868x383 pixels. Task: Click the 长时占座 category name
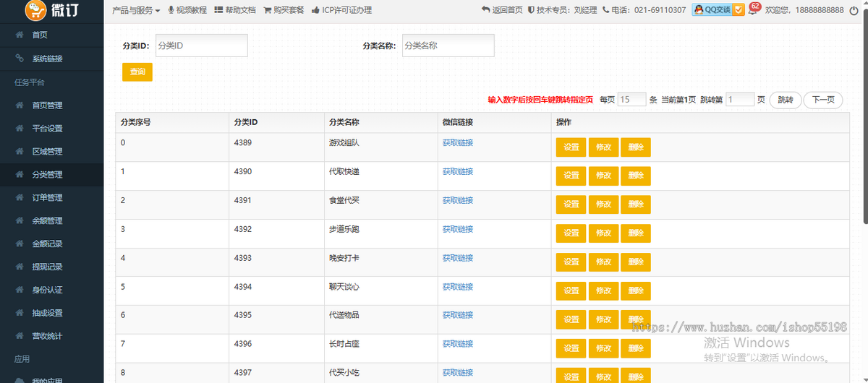coord(344,344)
